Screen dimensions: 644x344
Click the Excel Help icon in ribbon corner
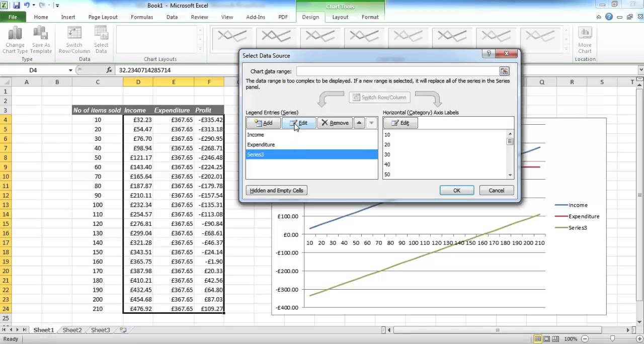pos(609,17)
